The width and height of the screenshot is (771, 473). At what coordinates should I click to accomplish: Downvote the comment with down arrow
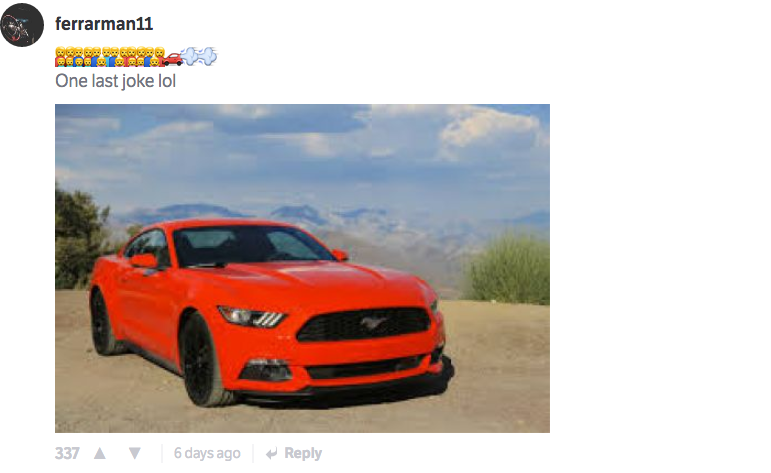[x=135, y=453]
